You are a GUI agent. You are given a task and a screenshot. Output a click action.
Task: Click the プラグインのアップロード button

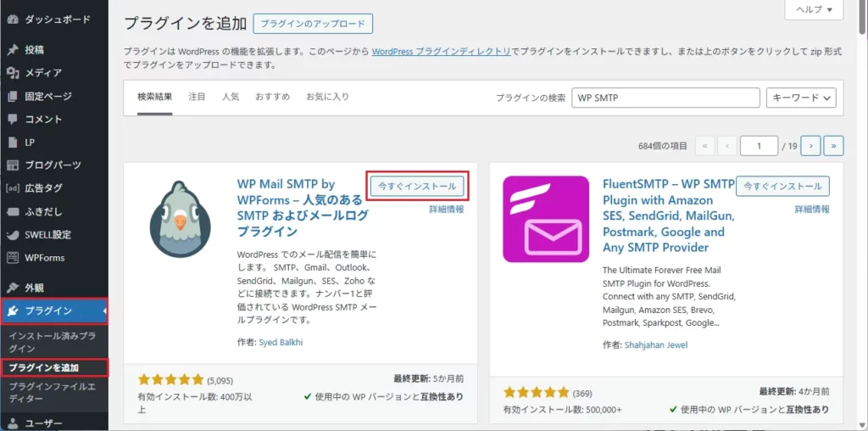[x=313, y=24]
